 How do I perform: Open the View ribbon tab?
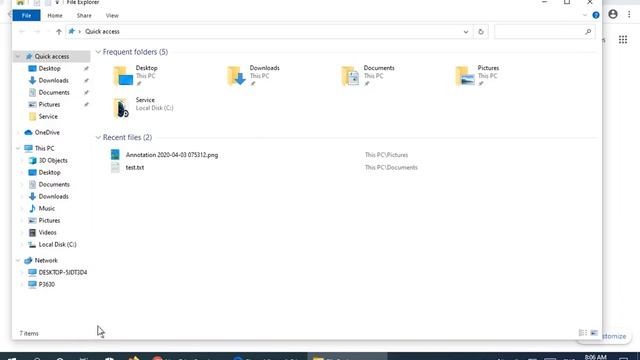click(x=112, y=16)
